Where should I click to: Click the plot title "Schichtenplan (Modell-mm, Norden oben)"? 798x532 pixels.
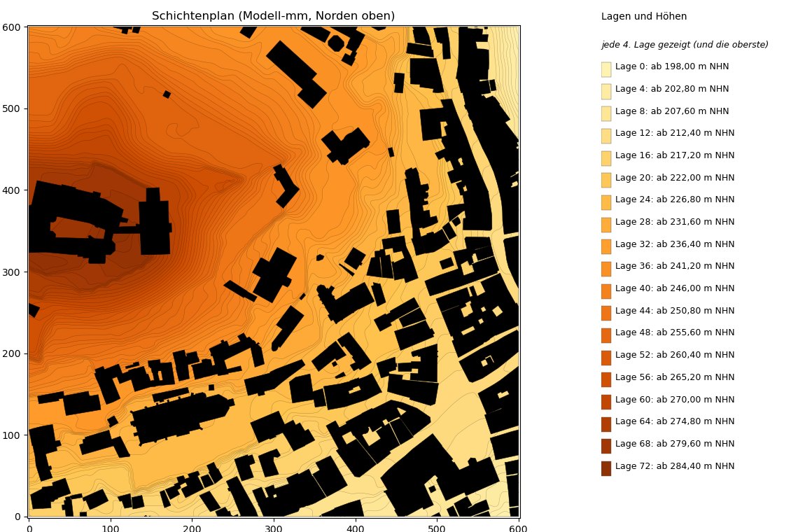[x=273, y=16]
